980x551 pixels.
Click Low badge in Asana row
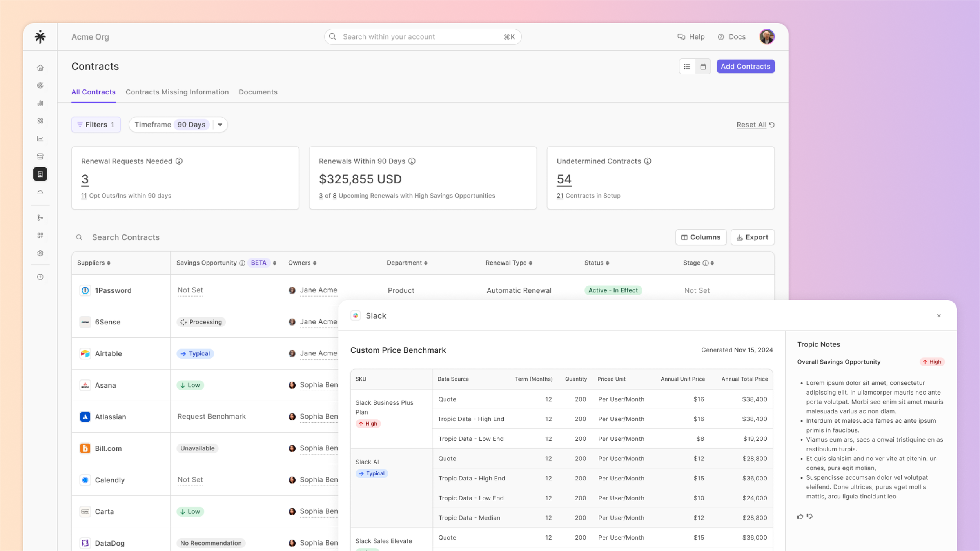coord(190,385)
